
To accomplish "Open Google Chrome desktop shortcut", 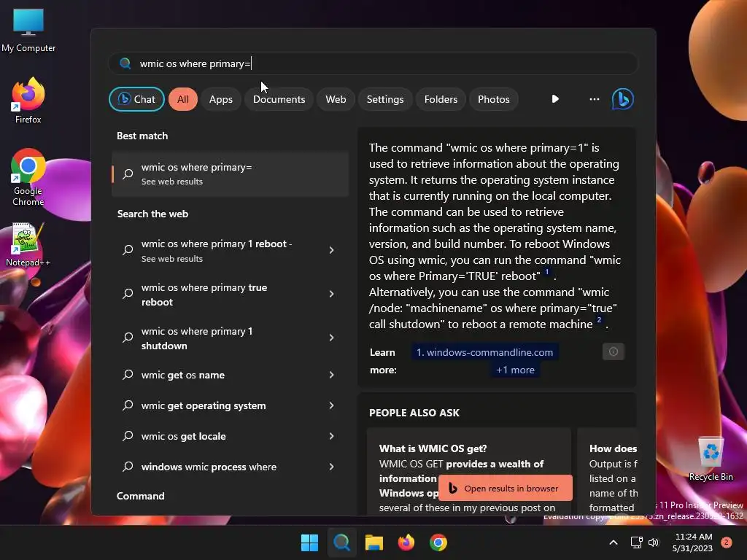I will pyautogui.click(x=28, y=177).
